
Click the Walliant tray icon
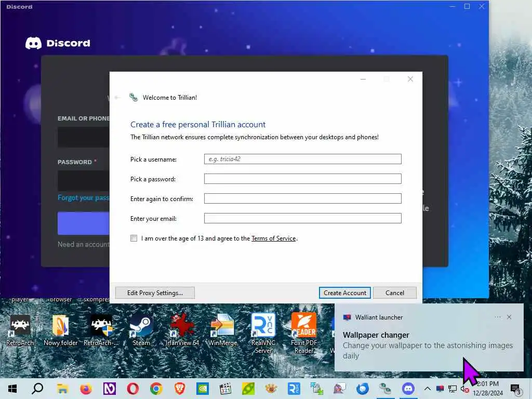tap(440, 389)
